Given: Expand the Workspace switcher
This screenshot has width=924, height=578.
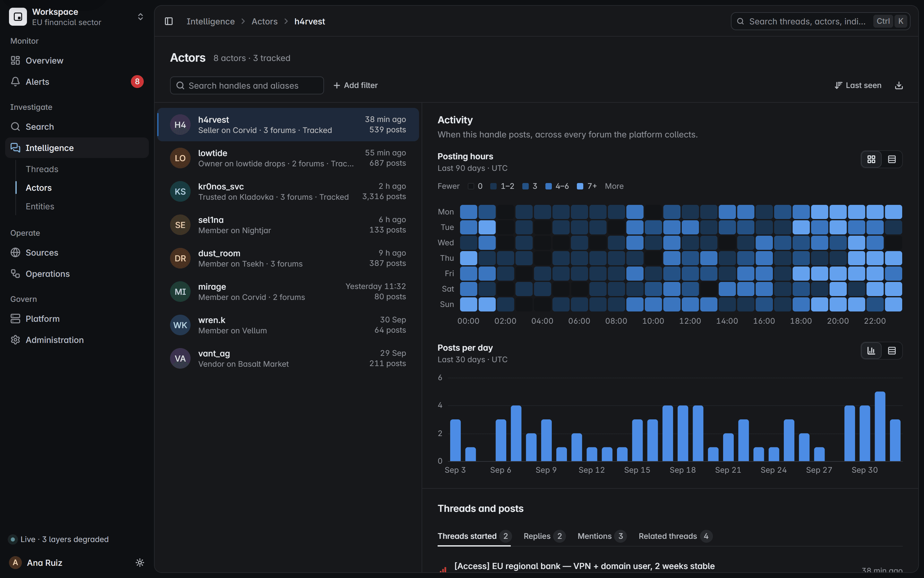Looking at the screenshot, I should [x=77, y=17].
